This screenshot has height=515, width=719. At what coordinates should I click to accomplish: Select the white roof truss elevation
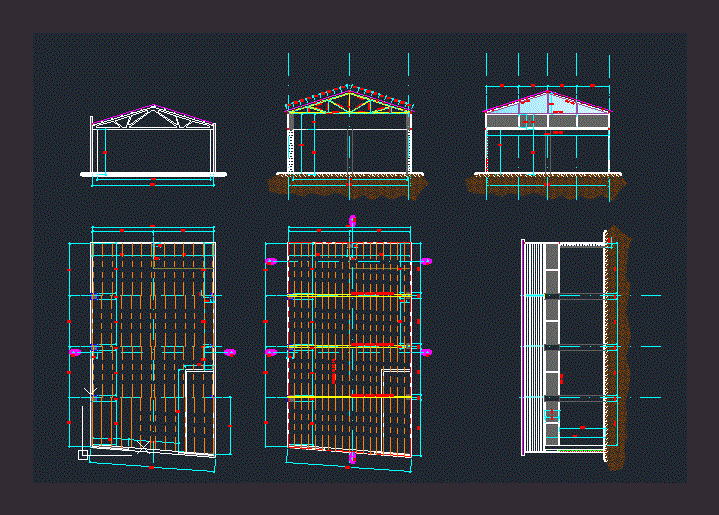pos(153,116)
